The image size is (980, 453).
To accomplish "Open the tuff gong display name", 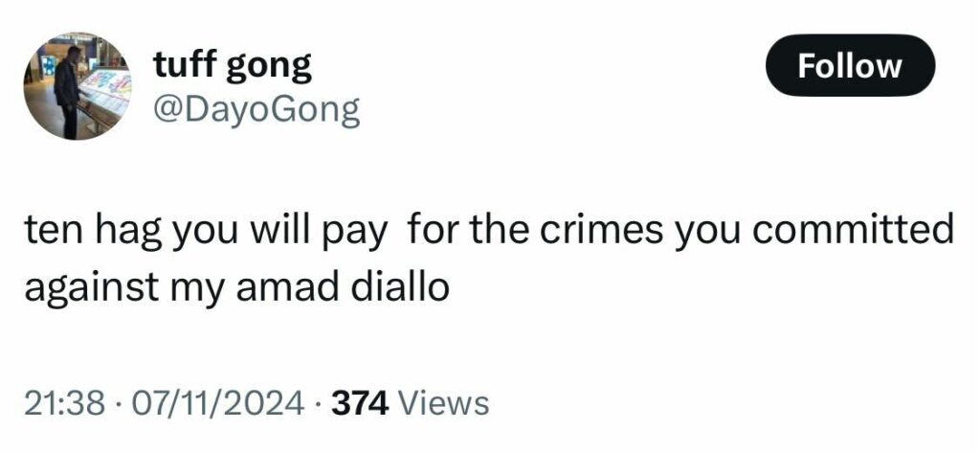I will pos(232,65).
